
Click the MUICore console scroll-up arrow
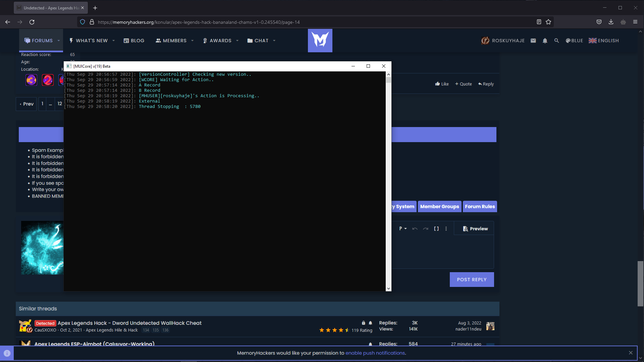click(388, 74)
